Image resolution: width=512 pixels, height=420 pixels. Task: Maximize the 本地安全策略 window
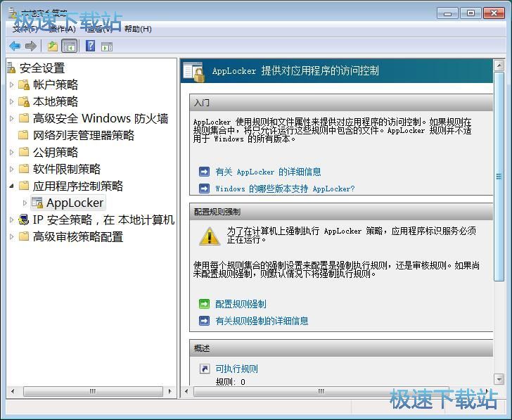coord(471,13)
